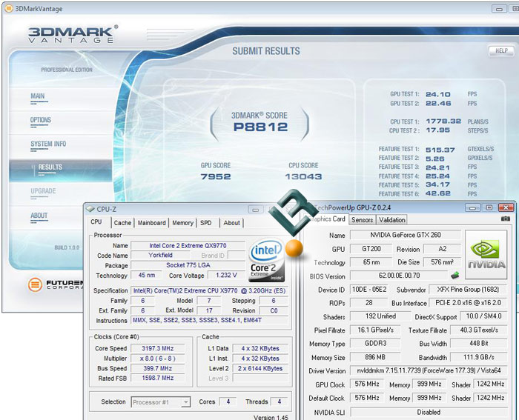Click the processor name Intel Core 2 Extreme QX9770
This screenshot has height=420, width=519.
[x=188, y=246]
